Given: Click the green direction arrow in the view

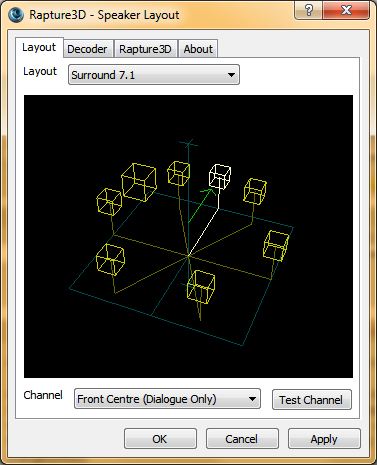Looking at the screenshot, I should click(201, 205).
